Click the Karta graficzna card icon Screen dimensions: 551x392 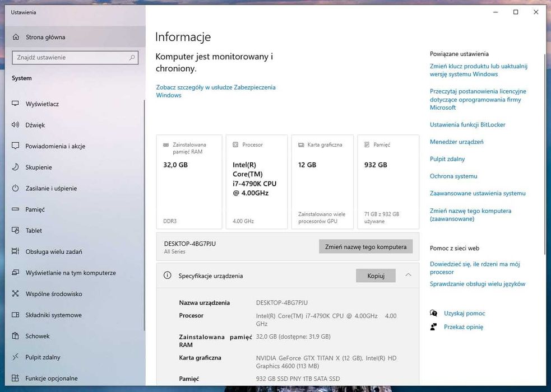(301, 144)
